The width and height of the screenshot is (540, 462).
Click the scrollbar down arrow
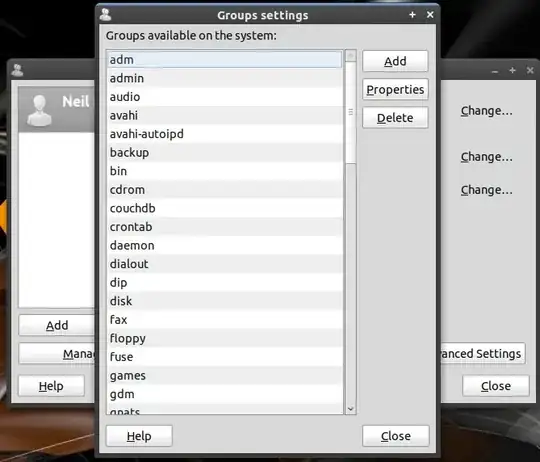click(x=351, y=409)
